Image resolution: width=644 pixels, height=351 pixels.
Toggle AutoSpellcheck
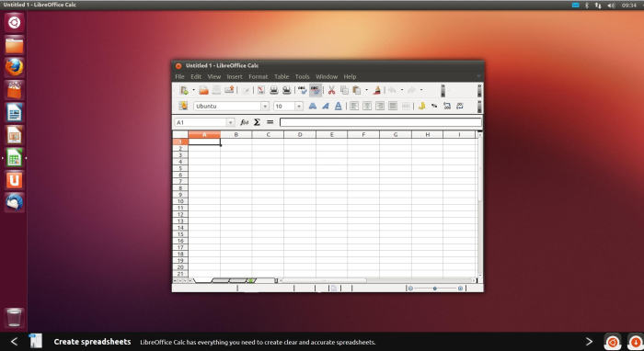point(315,90)
